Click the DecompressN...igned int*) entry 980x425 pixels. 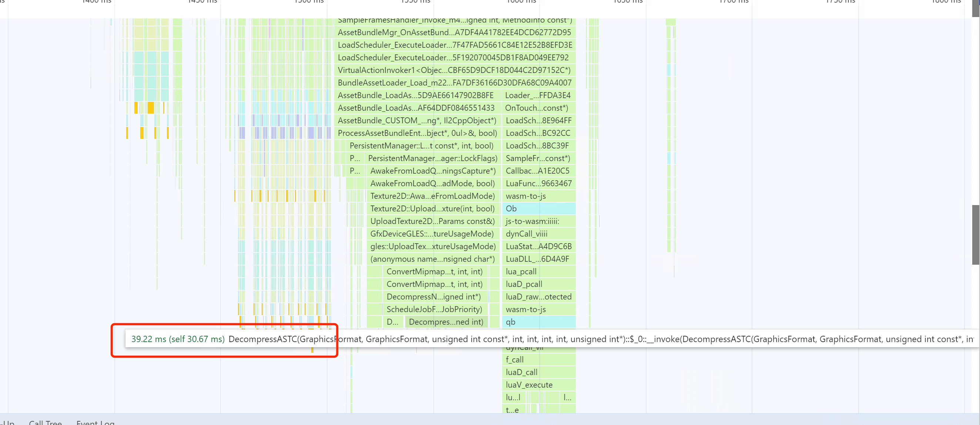(x=435, y=297)
